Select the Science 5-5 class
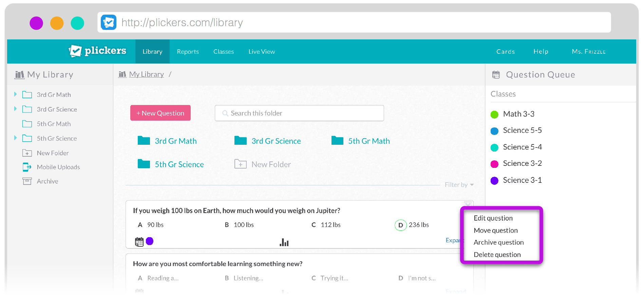644x297 pixels. (522, 130)
